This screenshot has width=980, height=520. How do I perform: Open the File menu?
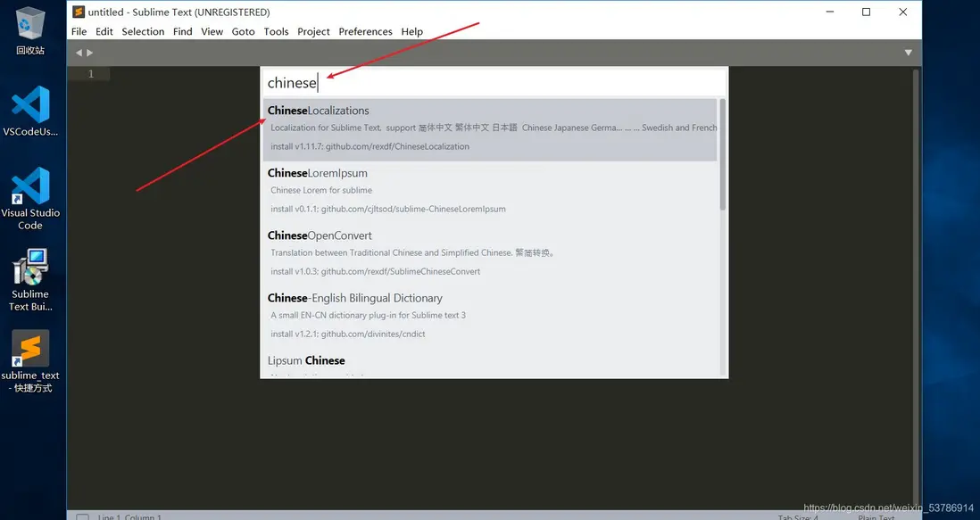pyautogui.click(x=79, y=31)
